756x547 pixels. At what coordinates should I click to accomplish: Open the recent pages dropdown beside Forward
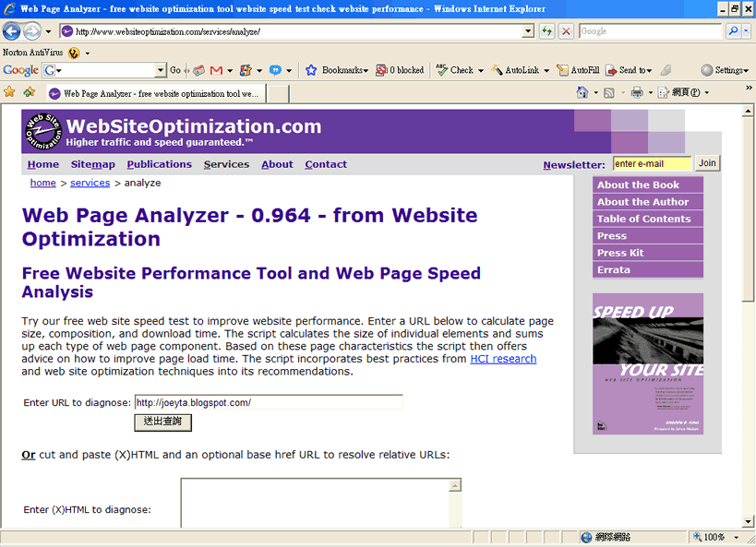(x=48, y=31)
